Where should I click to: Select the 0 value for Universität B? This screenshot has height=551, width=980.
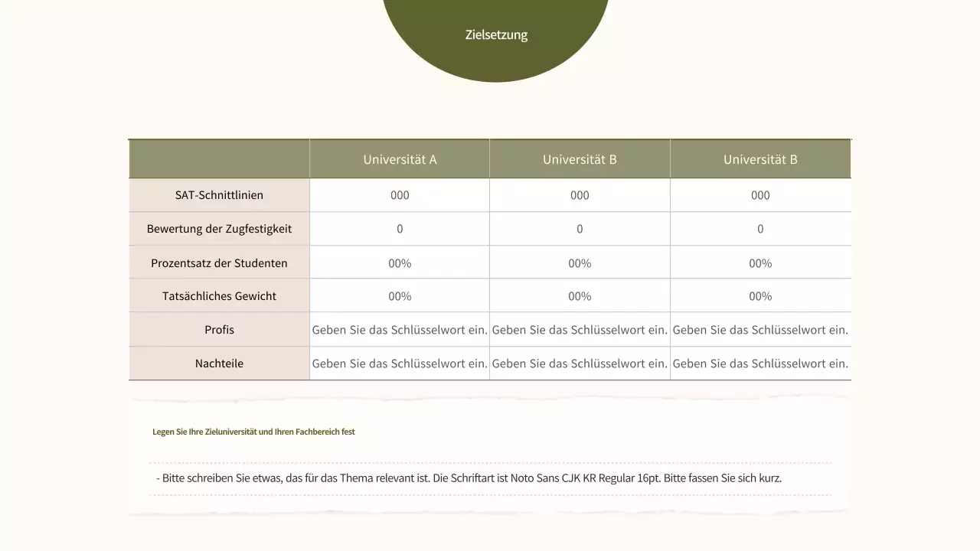click(580, 228)
